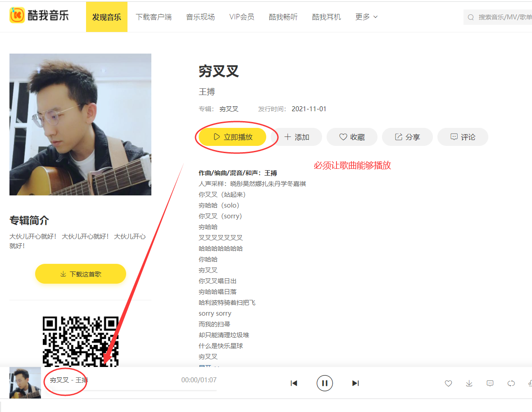Click the lyric line 哈利波特骑着扫把飞
Viewport: 532px width, 412px height.
227,303
